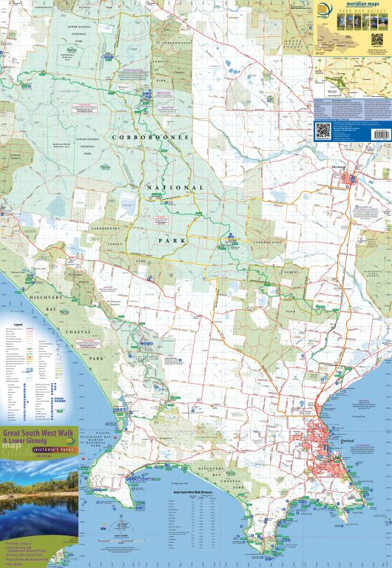Click the regional locator map below the yellow panel

tap(354, 78)
